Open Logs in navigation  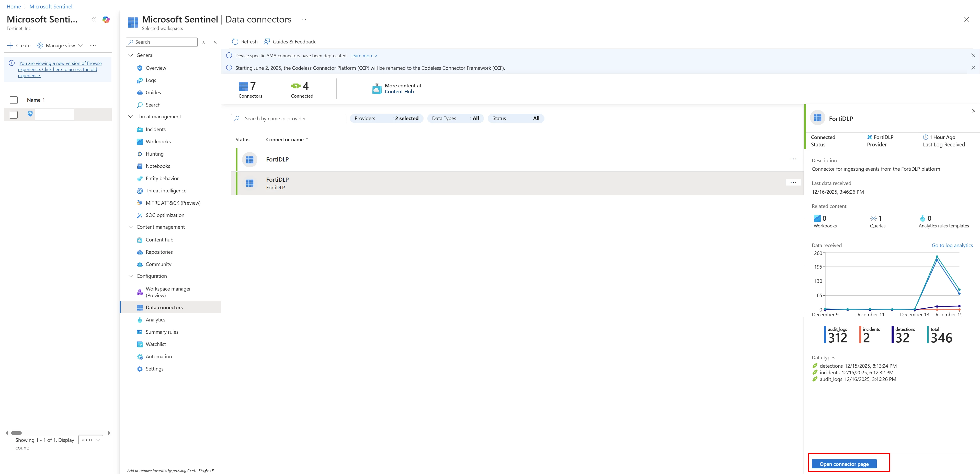tap(151, 80)
